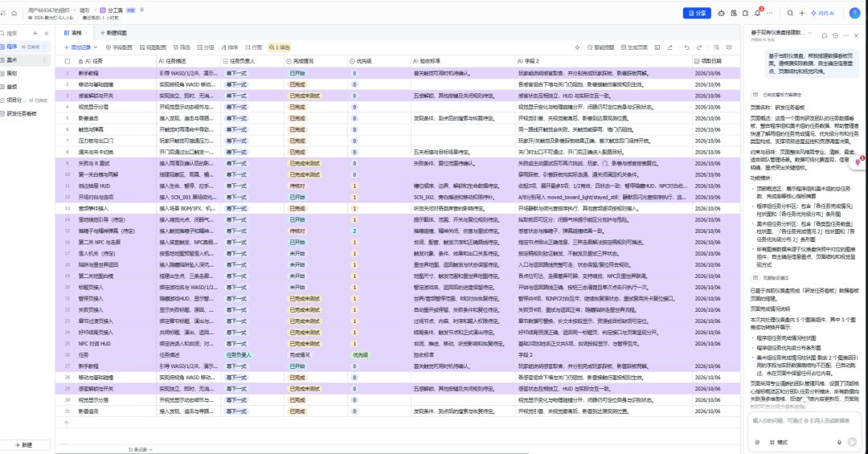Open record count dropdown at table bottom
The image size is (868, 454).
click(141, 449)
